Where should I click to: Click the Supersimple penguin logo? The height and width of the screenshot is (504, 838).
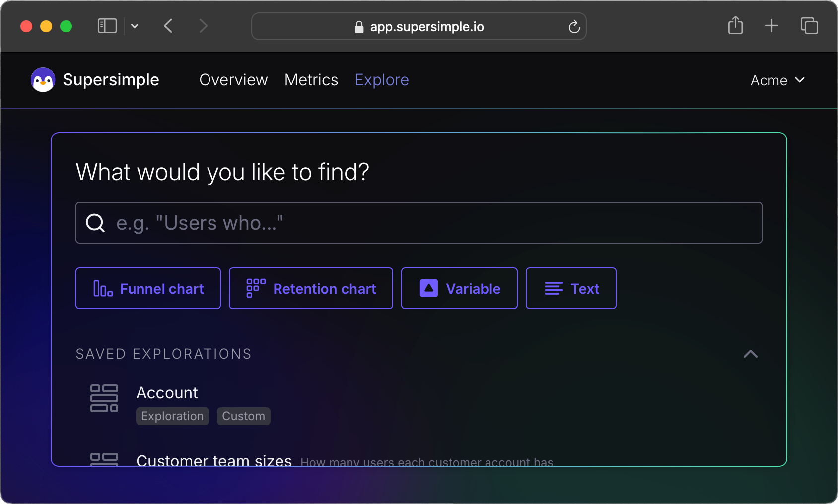[x=43, y=79]
